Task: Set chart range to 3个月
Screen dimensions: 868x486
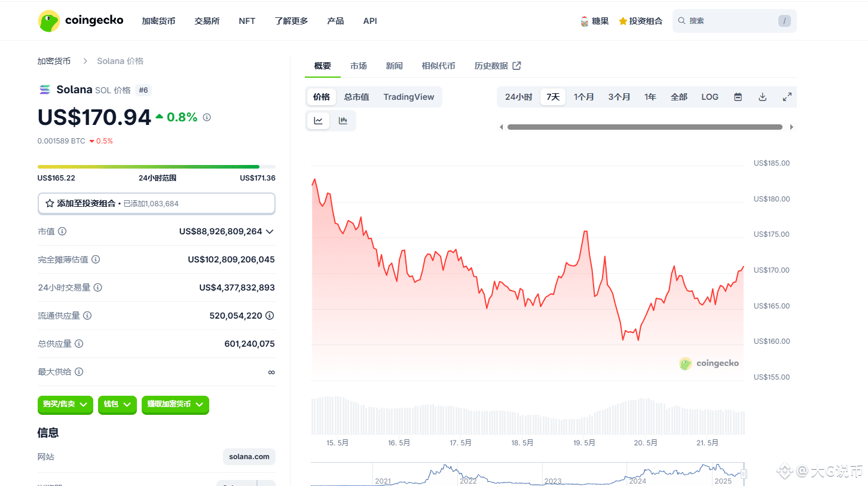Action: pos(619,97)
